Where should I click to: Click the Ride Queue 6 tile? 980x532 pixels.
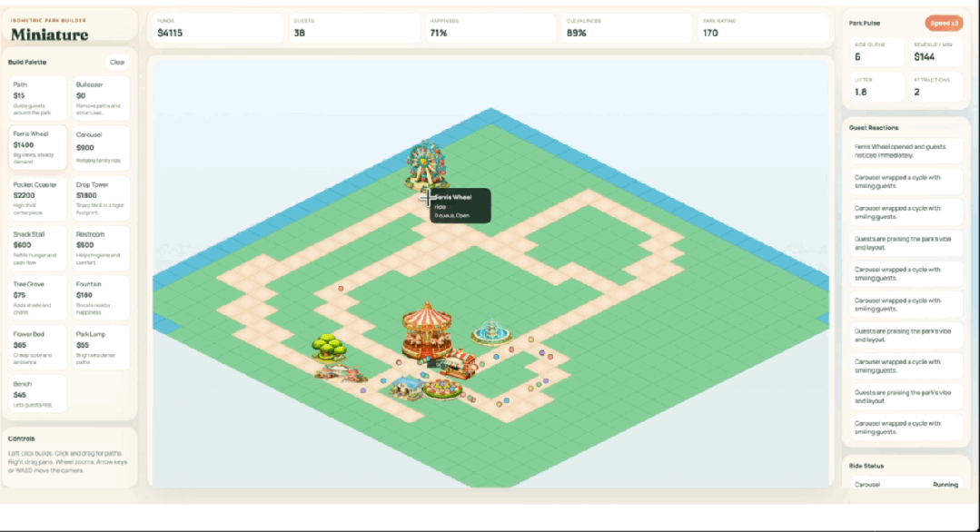coord(876,52)
